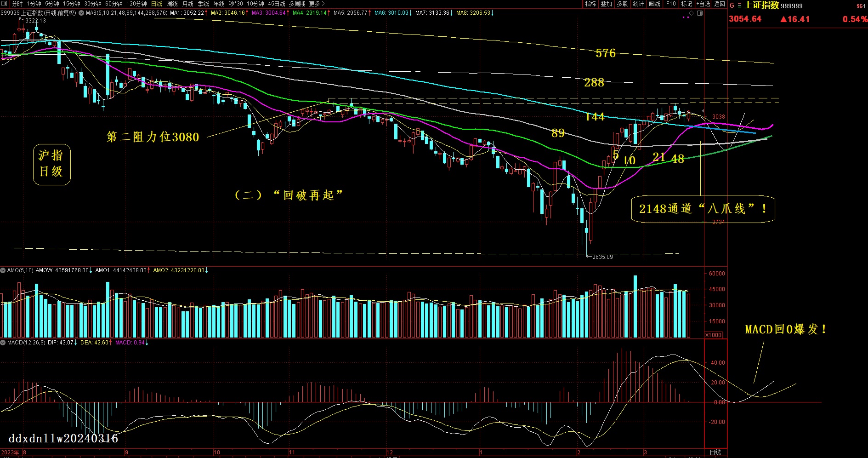Image resolution: width=868 pixels, height=458 pixels.
Task: Click the 0.54% change percentage
Action: click(x=855, y=19)
